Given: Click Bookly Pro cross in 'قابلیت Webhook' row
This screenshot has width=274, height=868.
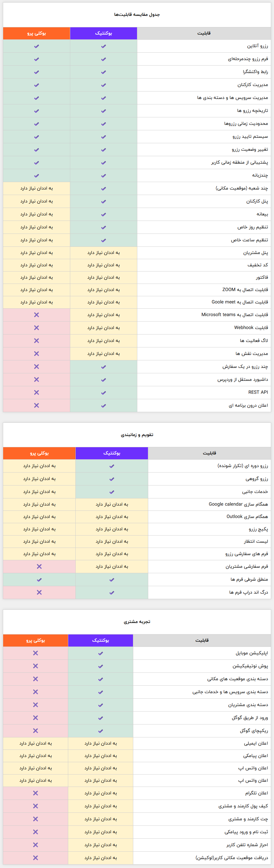Looking at the screenshot, I should tap(36, 328).
